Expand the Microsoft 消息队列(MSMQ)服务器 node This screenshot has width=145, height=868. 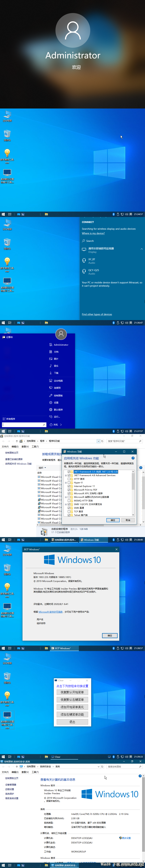(66, 497)
